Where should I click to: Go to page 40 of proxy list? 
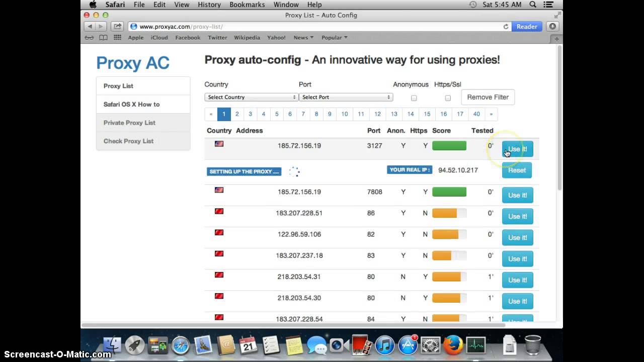click(476, 114)
